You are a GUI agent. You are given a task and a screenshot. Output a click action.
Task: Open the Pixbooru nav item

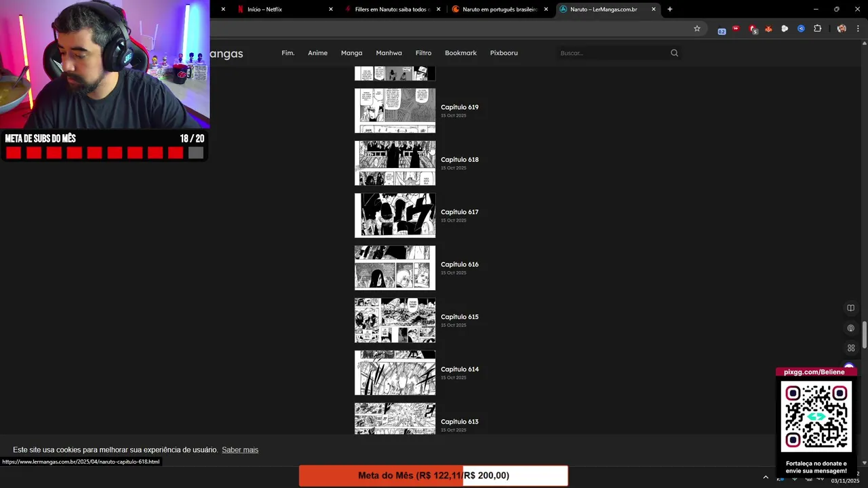(x=503, y=53)
